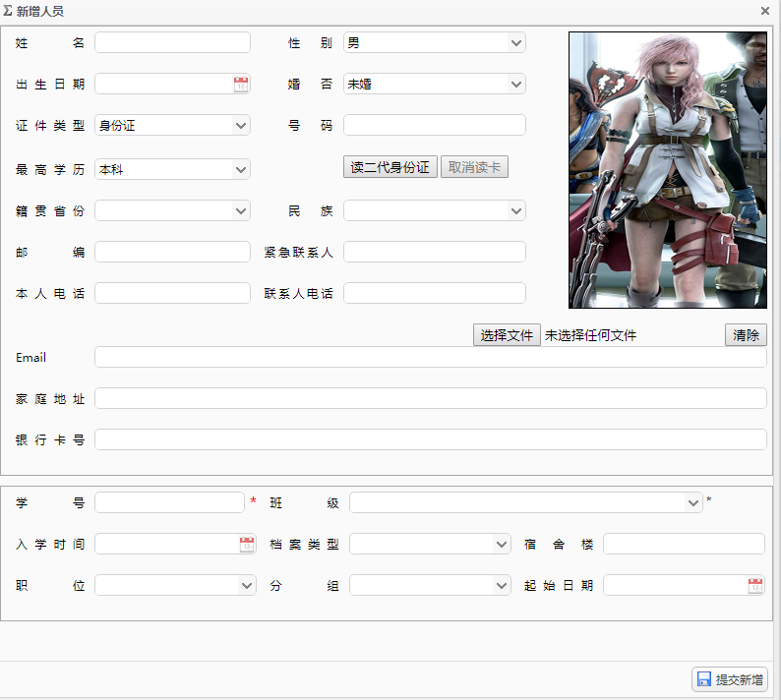Click the 读二代身份证 button
This screenshot has height=700, width=781.
click(390, 167)
